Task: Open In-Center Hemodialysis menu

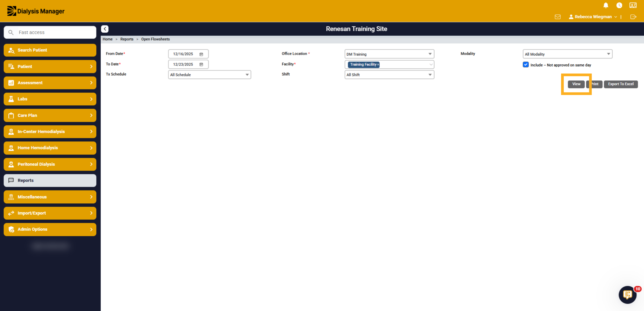Action: click(50, 131)
